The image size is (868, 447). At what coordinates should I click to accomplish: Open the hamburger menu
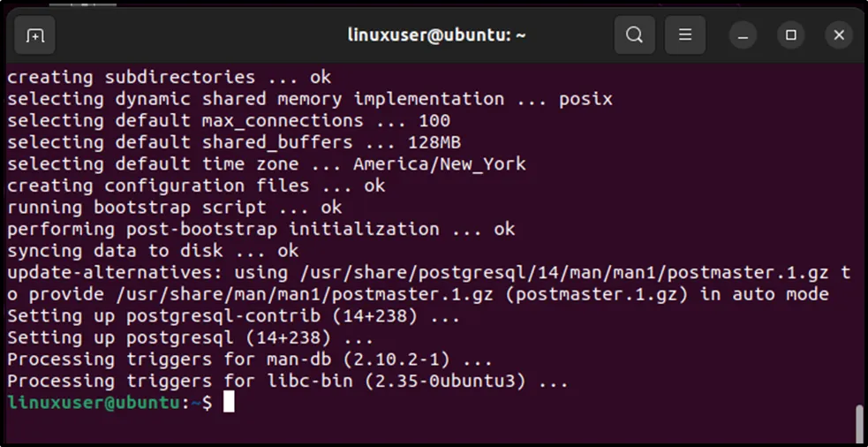point(685,36)
